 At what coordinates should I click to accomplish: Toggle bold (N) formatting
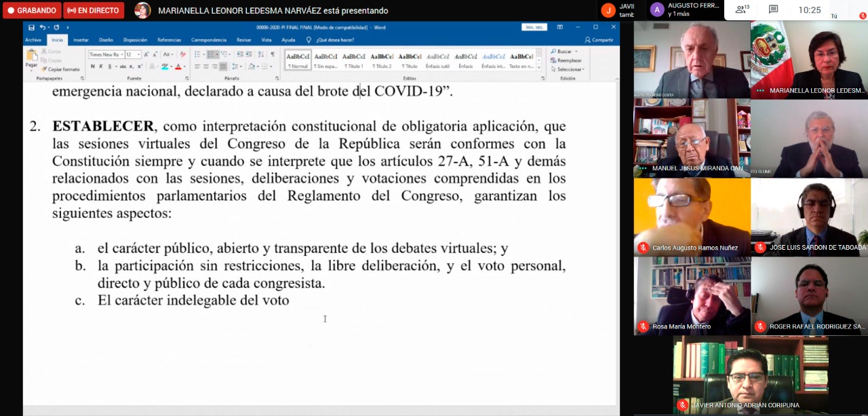coord(92,67)
